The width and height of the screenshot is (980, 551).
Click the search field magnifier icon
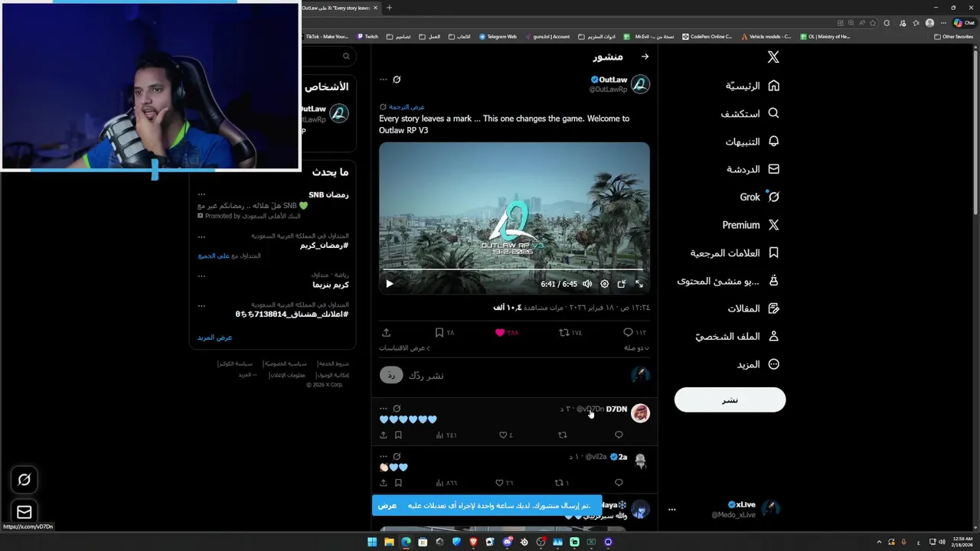click(346, 57)
